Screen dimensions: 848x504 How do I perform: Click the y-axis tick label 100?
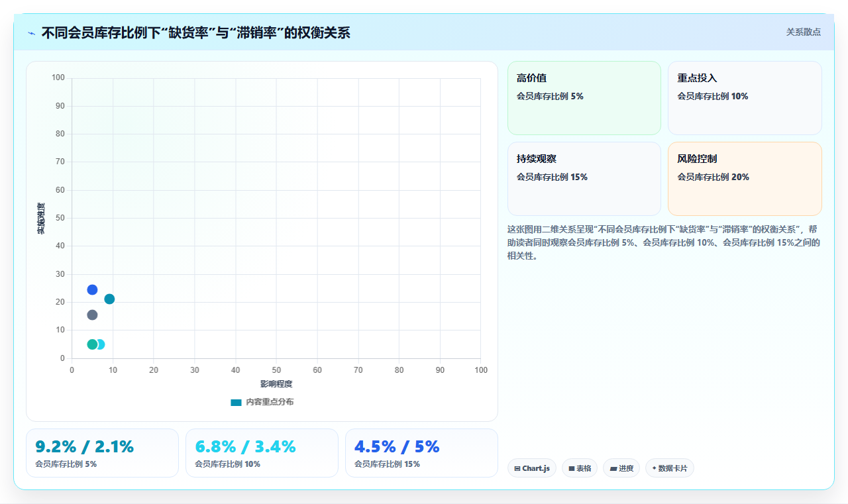point(58,78)
